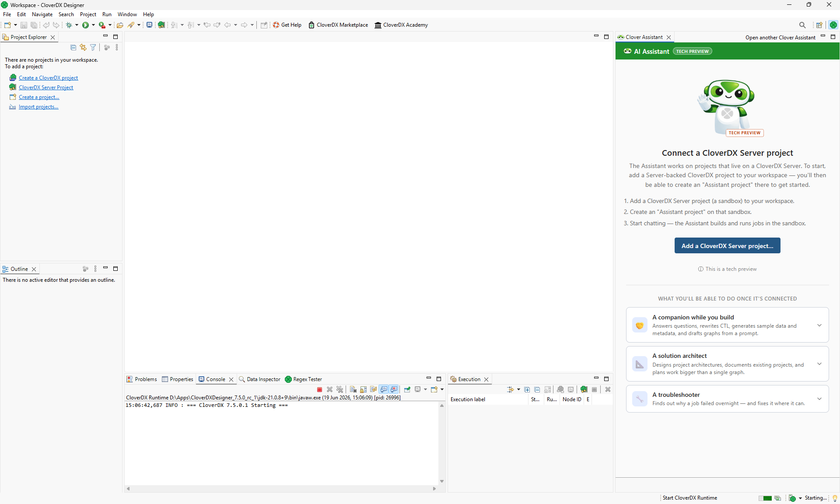Toggle Word Wrap in Console toolbar

point(373,389)
